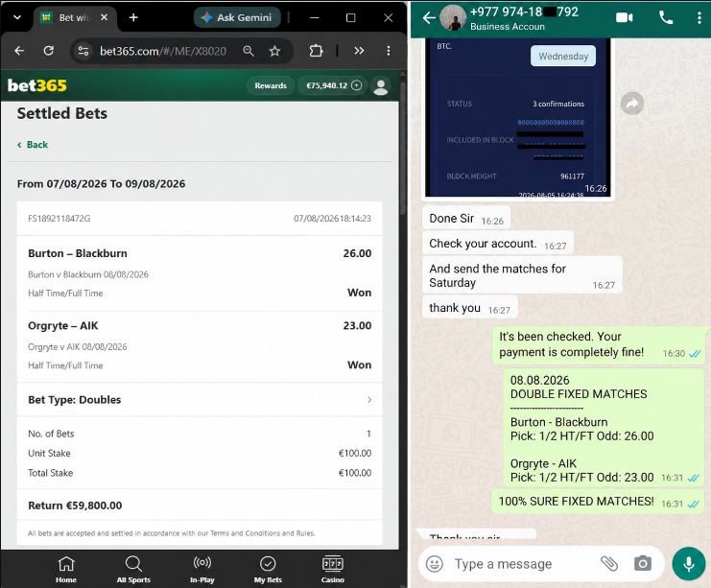Click the bet365 logo

coord(37,85)
